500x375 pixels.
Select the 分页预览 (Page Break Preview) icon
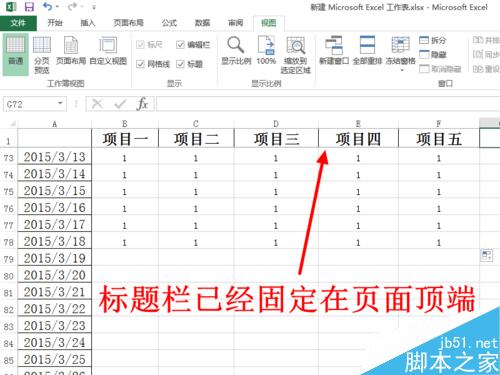[x=42, y=55]
